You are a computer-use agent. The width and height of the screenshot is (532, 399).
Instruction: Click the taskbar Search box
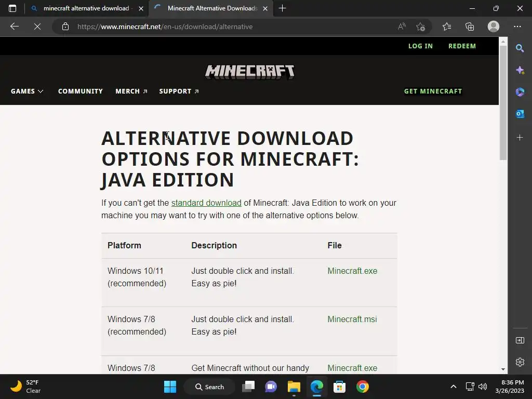pyautogui.click(x=209, y=387)
